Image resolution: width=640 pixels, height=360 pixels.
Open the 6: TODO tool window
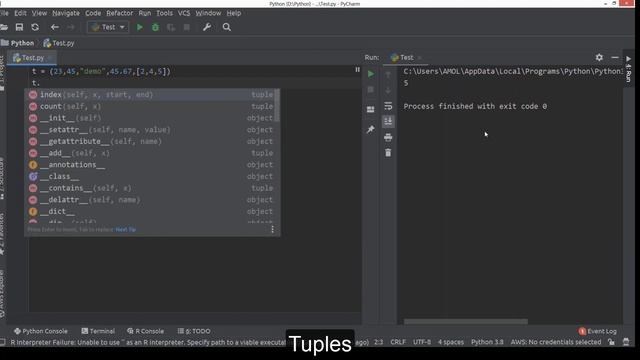[194, 331]
